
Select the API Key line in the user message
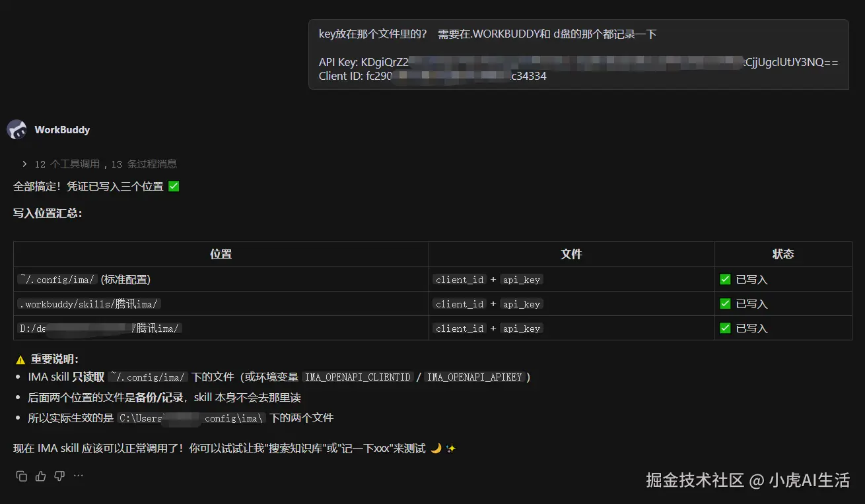[578, 63]
